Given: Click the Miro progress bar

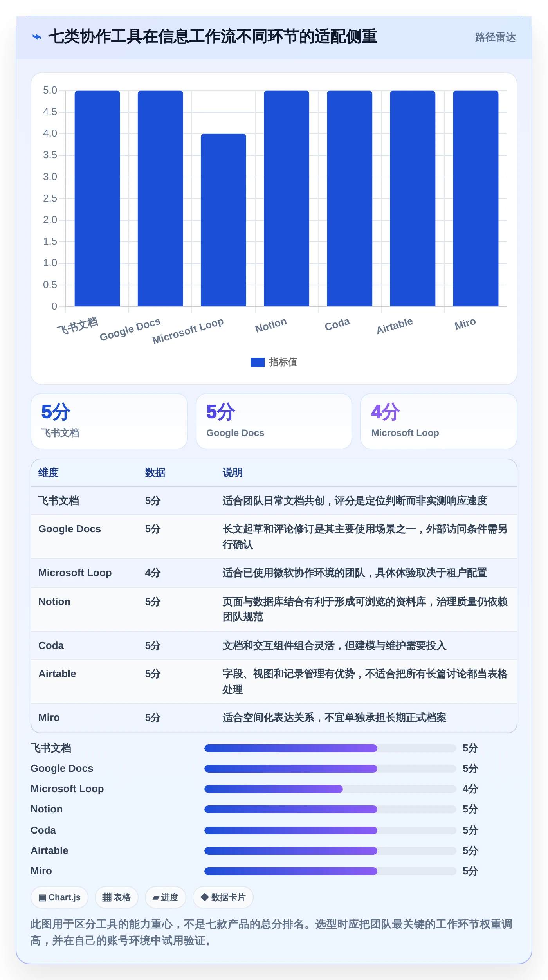Looking at the screenshot, I should 330,871.
